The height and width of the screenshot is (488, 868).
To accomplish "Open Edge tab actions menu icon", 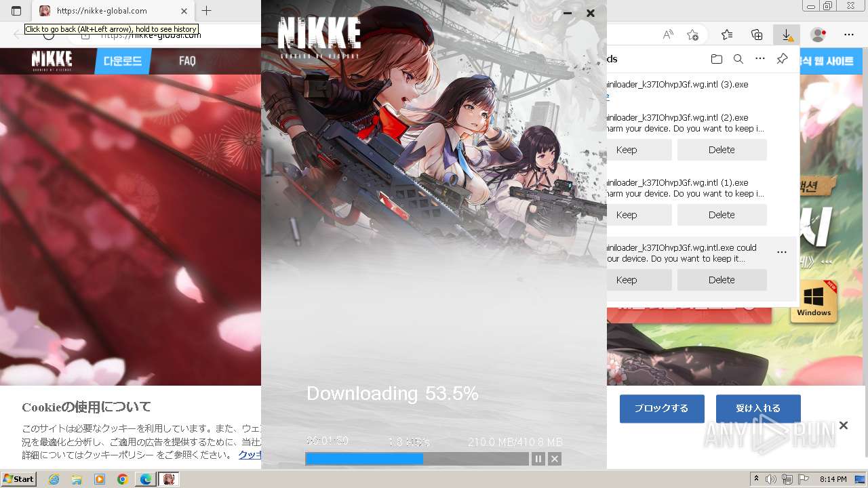I will point(16,11).
